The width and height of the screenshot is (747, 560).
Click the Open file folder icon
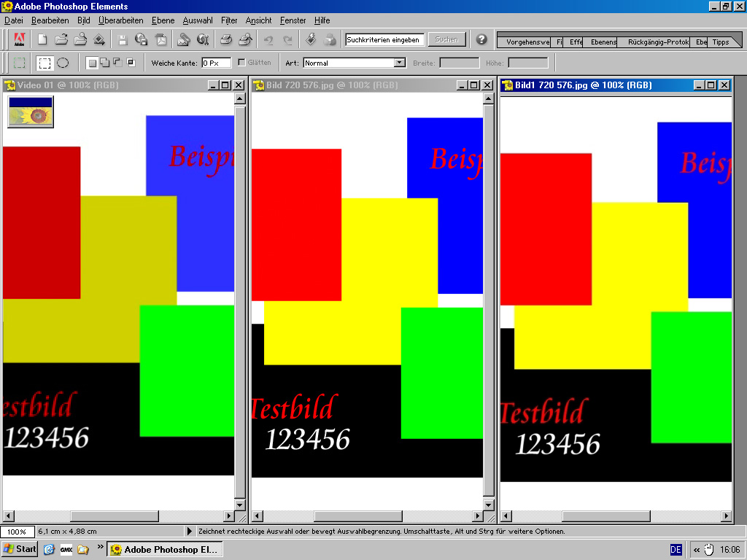tap(61, 39)
